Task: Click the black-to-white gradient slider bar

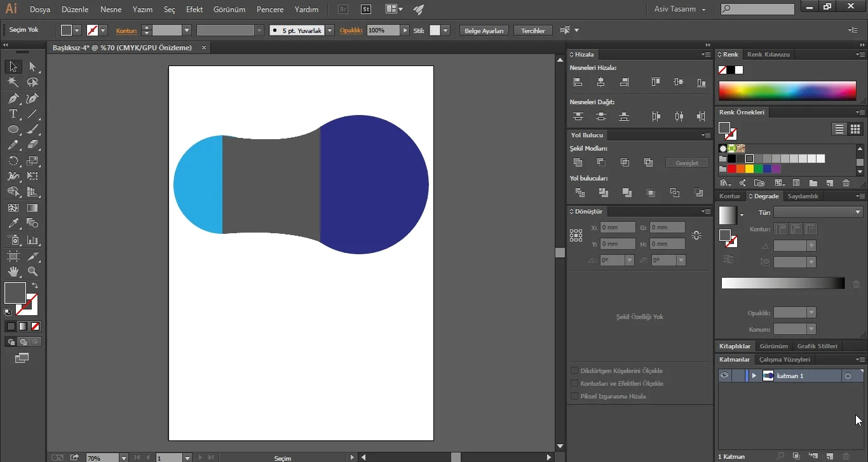Action: click(783, 283)
